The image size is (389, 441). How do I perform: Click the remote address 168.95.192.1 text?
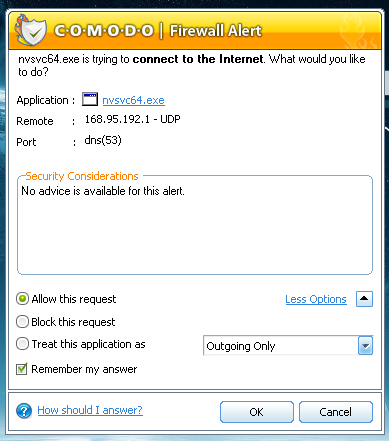[117, 119]
